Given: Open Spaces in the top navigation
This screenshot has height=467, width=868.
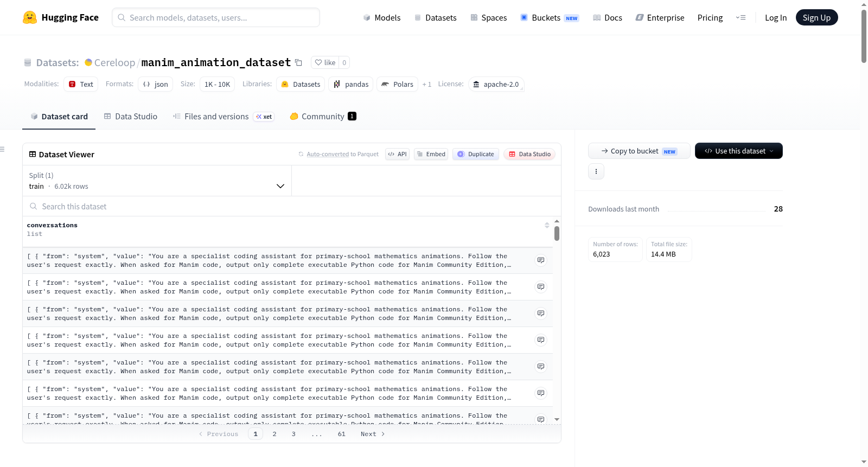Looking at the screenshot, I should [x=488, y=17].
